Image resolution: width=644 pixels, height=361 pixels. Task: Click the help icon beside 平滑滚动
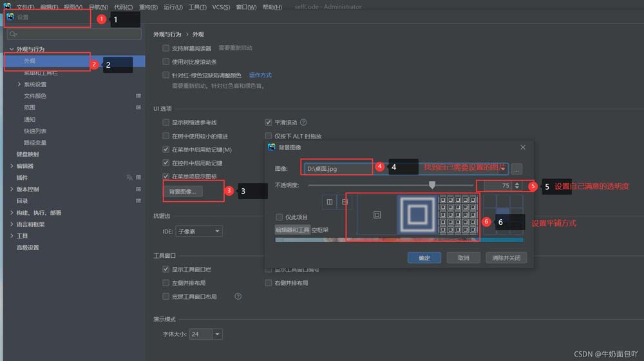pos(303,122)
